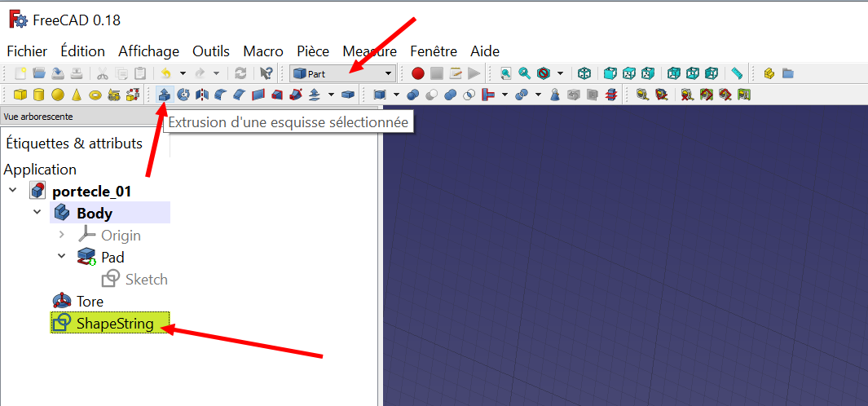The width and height of the screenshot is (868, 406).
Task: Select the Revolve tool icon
Action: (x=183, y=95)
